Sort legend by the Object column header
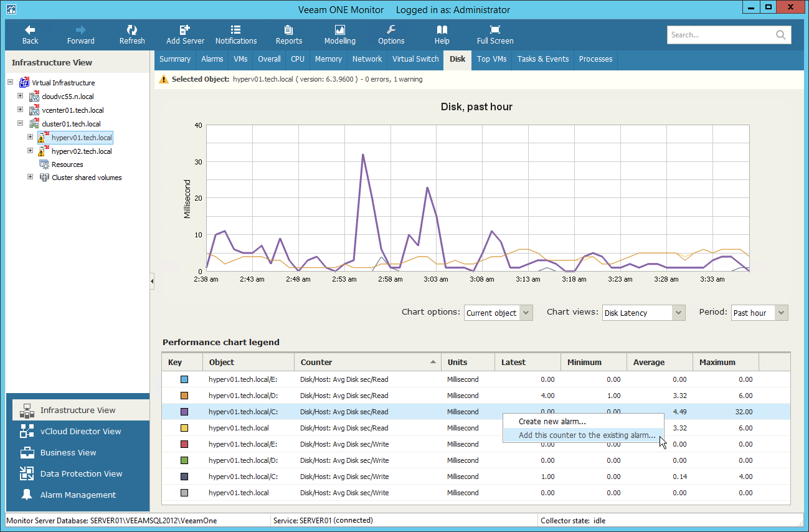 tap(248, 362)
